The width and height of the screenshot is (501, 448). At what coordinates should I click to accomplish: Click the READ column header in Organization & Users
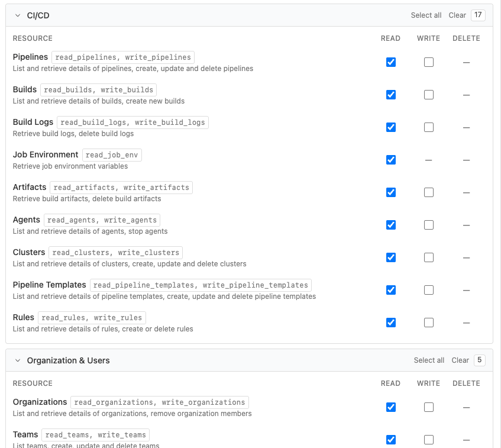(x=390, y=383)
